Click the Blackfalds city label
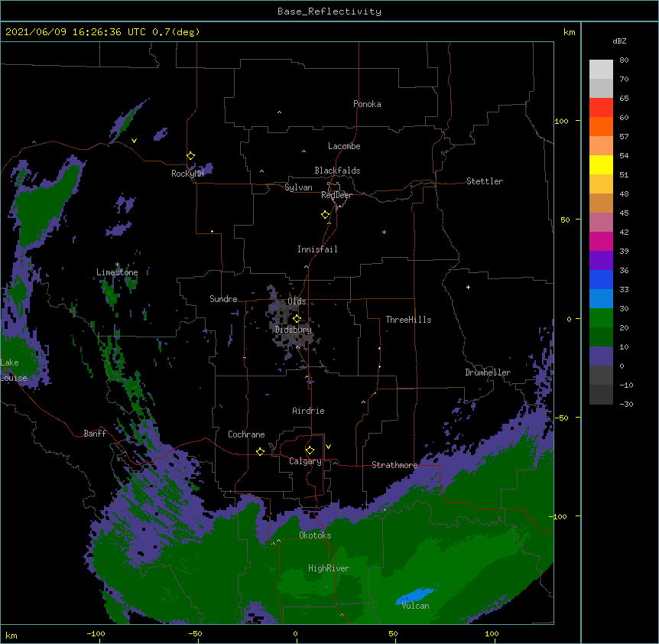659x644 pixels. pos(337,171)
